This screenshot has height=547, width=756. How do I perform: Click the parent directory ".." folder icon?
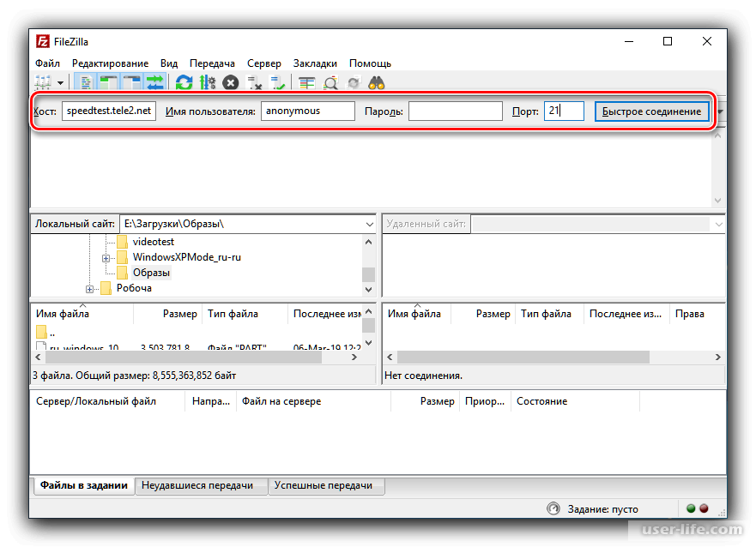coord(41,332)
